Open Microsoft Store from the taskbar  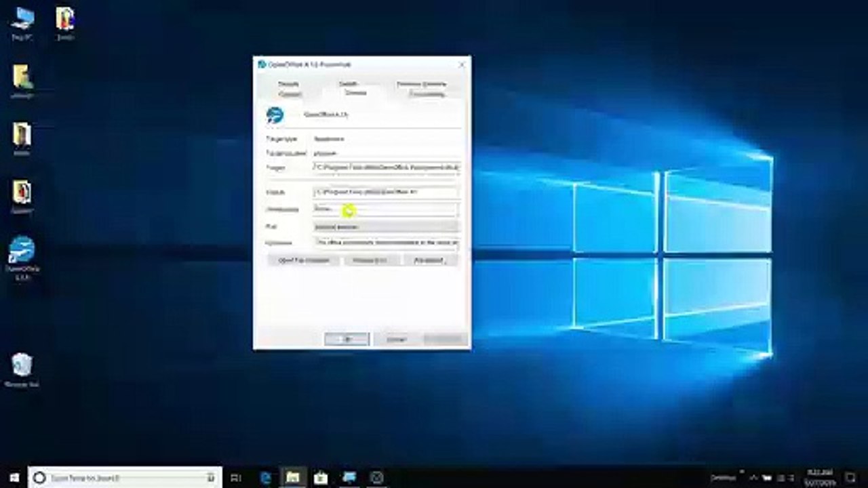click(321, 478)
